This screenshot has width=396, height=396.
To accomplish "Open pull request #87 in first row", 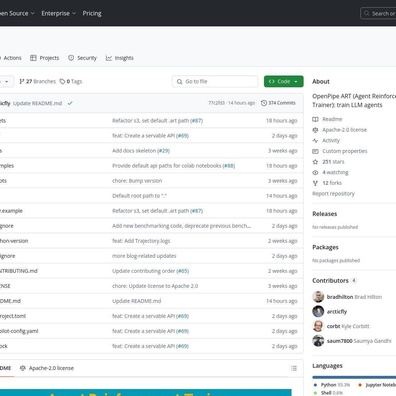I will tap(196, 121).
